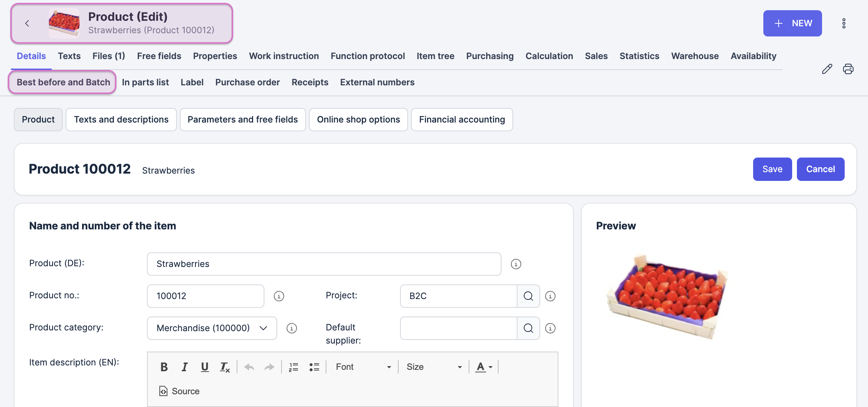868x407 pixels.
Task: Open the Product category dropdown
Action: click(212, 328)
